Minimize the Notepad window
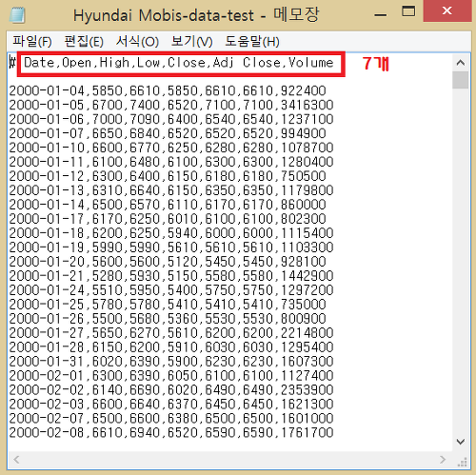The image size is (476, 475). [380, 14]
